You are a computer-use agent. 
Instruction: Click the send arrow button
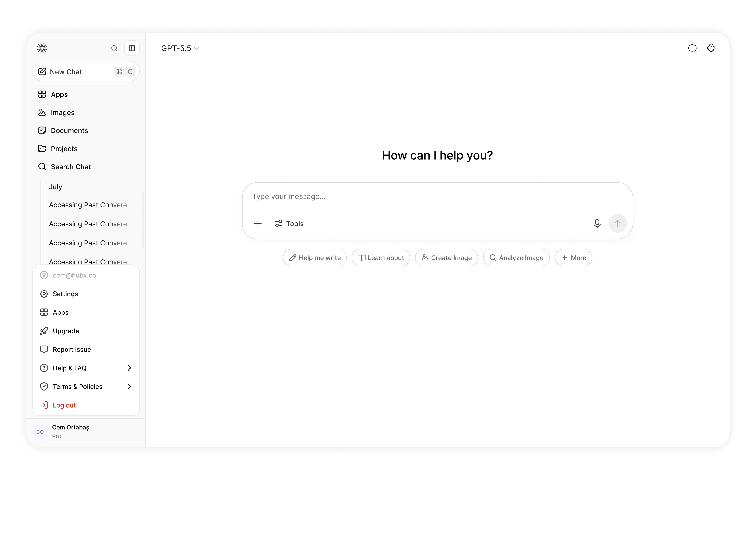(617, 223)
